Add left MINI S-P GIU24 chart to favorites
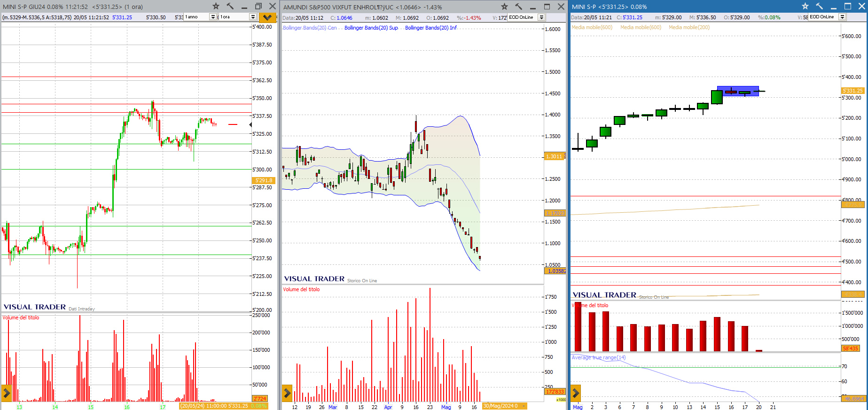The image size is (868, 410). tap(216, 6)
